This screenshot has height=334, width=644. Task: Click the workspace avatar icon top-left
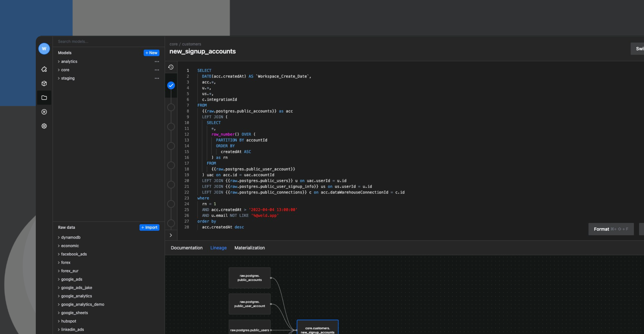click(x=44, y=48)
